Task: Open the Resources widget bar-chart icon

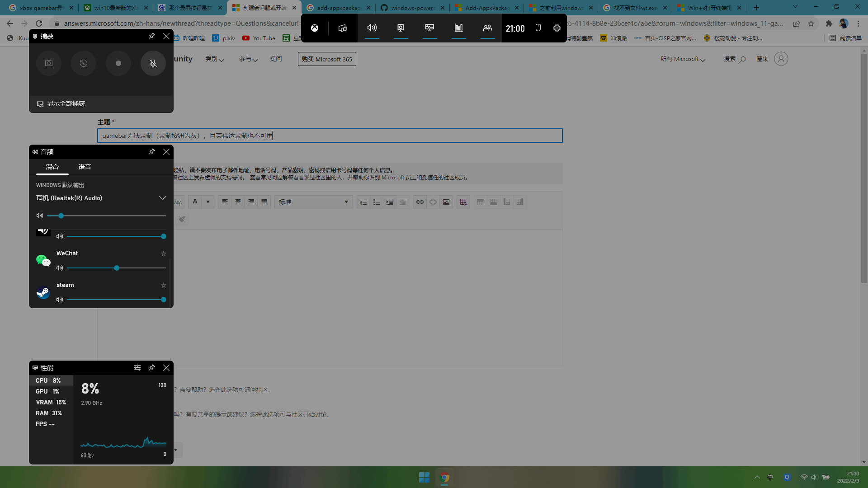Action: click(x=458, y=28)
